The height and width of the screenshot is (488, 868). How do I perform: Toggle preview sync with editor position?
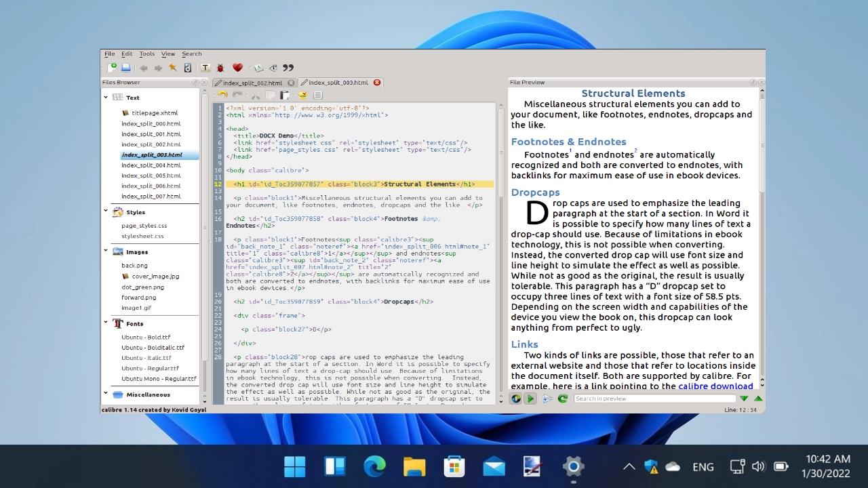point(531,399)
